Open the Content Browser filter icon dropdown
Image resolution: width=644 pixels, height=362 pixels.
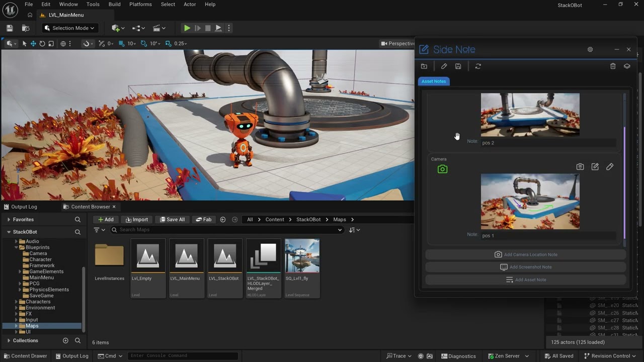pyautogui.click(x=100, y=230)
